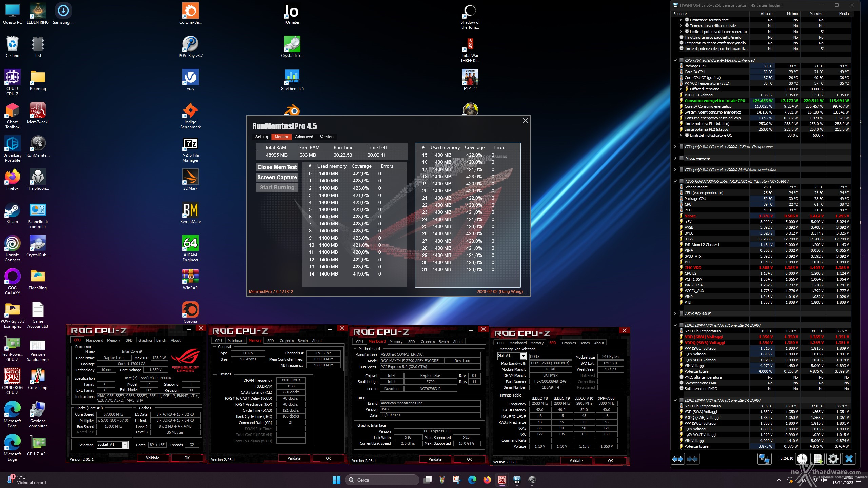868x488 pixels.
Task: Open the Core Temp desktop icon
Action: 38,379
